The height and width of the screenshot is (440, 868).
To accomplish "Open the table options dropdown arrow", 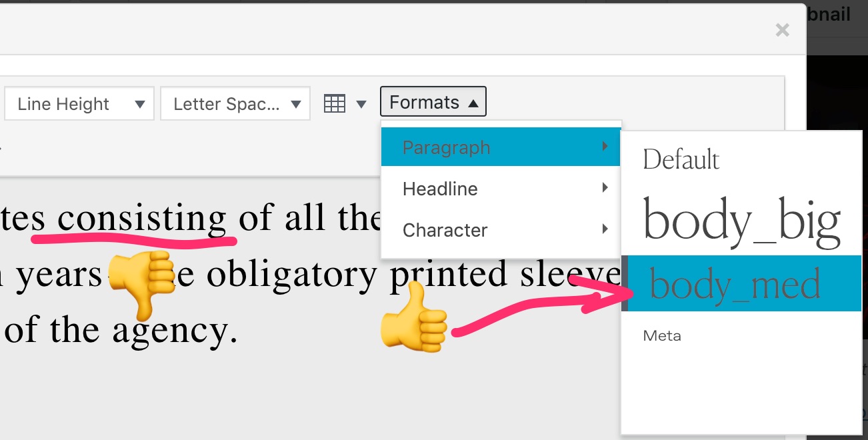I will coord(361,104).
